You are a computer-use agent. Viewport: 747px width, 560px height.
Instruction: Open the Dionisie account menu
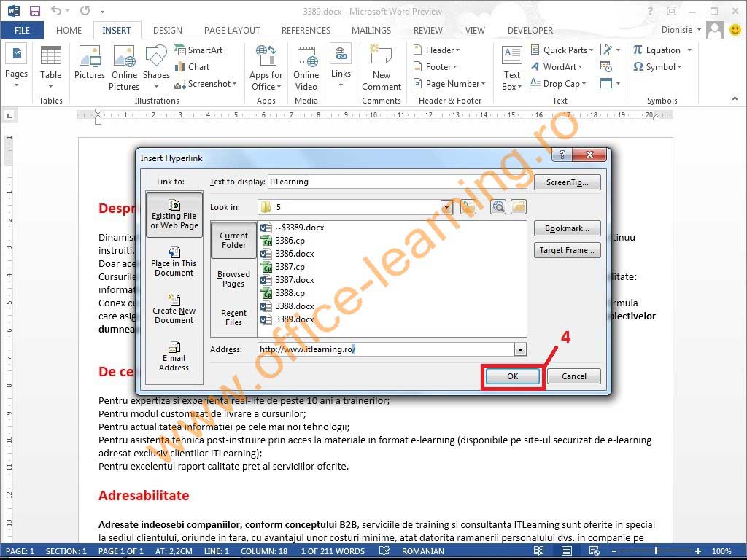coord(681,29)
